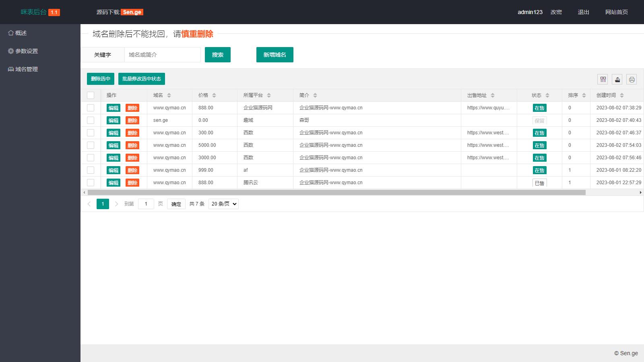
Task: Sort by platform column arrows
Action: click(269, 95)
